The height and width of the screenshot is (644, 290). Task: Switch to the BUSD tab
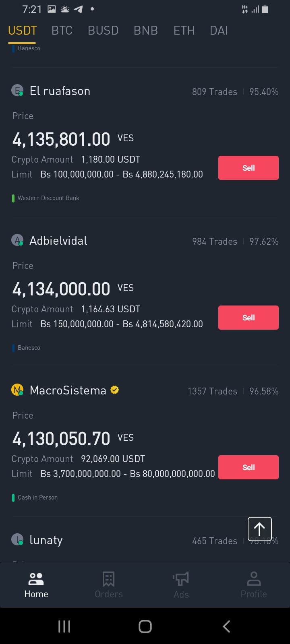[103, 31]
